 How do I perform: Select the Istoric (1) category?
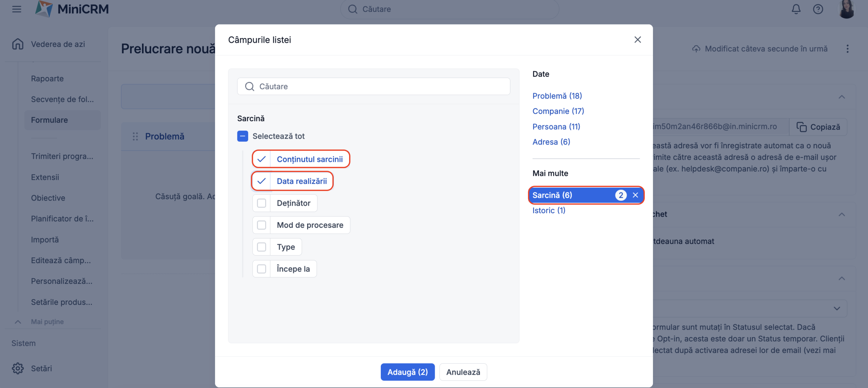coord(549,210)
